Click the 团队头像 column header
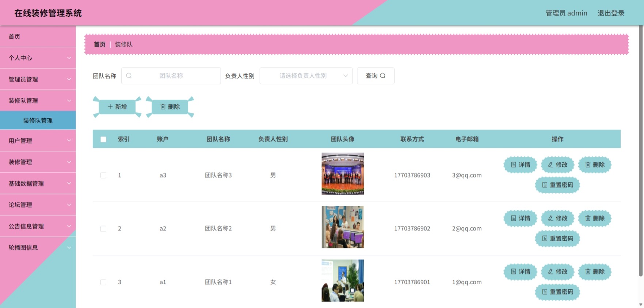This screenshot has width=644, height=308. click(x=343, y=139)
